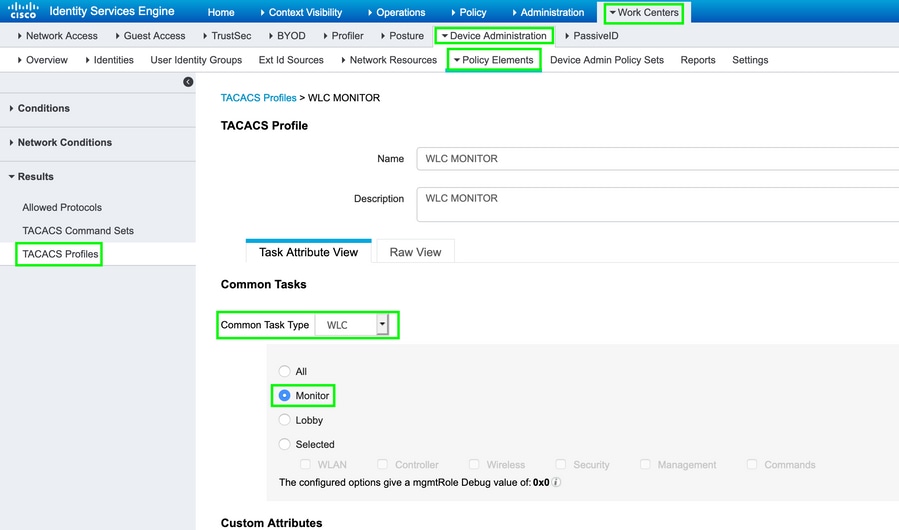Select the Monitor radio button
The width and height of the screenshot is (899, 530).
284,396
